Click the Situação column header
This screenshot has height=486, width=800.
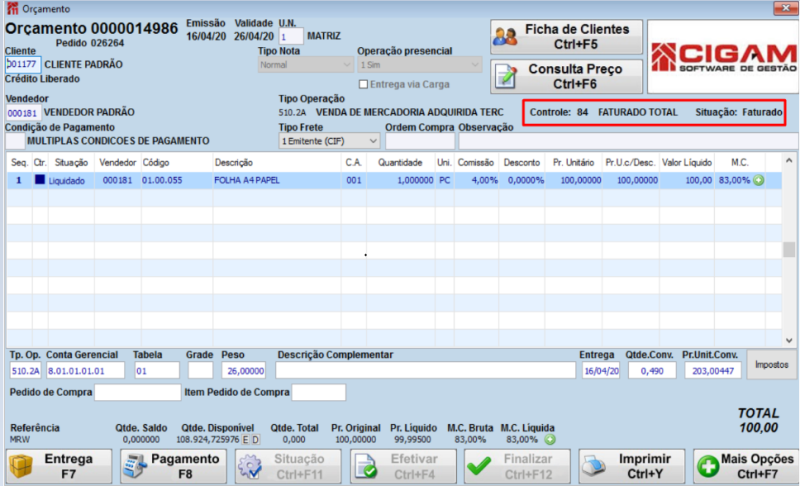pos(71,163)
